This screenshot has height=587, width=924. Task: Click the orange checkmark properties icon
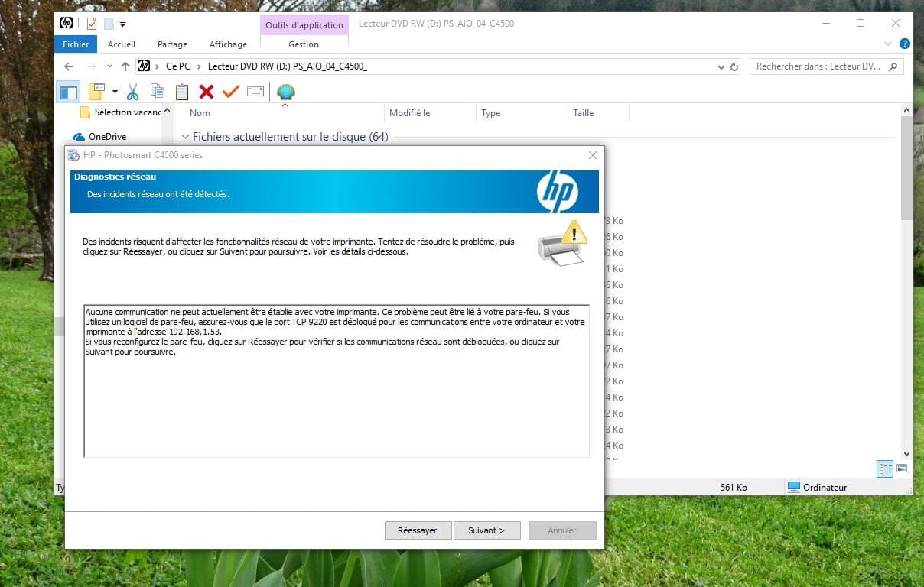pos(230,92)
